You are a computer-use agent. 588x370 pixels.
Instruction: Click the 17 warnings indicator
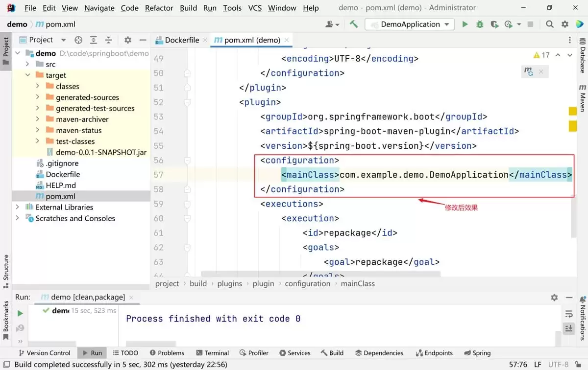tap(542, 55)
